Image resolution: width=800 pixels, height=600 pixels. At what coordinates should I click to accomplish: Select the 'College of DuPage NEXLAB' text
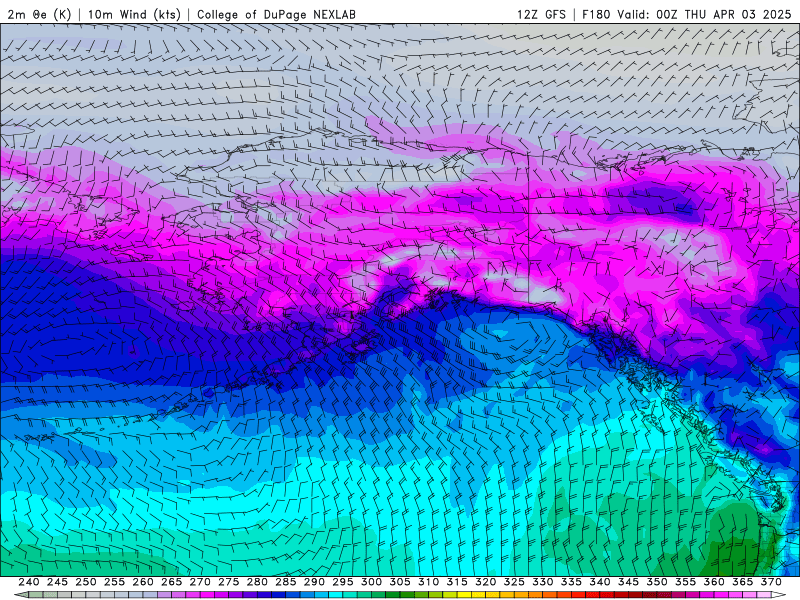coord(276,14)
